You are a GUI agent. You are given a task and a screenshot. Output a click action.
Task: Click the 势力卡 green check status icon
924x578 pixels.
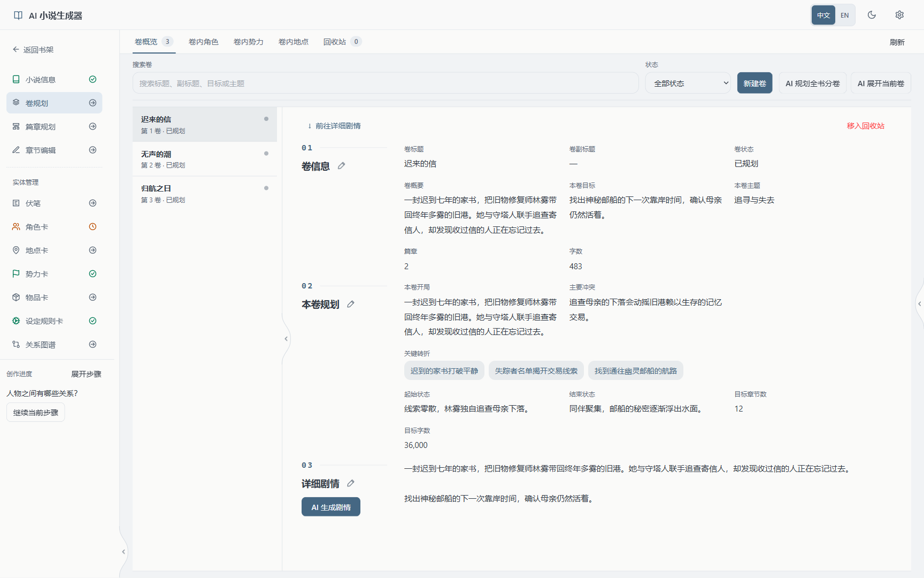click(93, 274)
